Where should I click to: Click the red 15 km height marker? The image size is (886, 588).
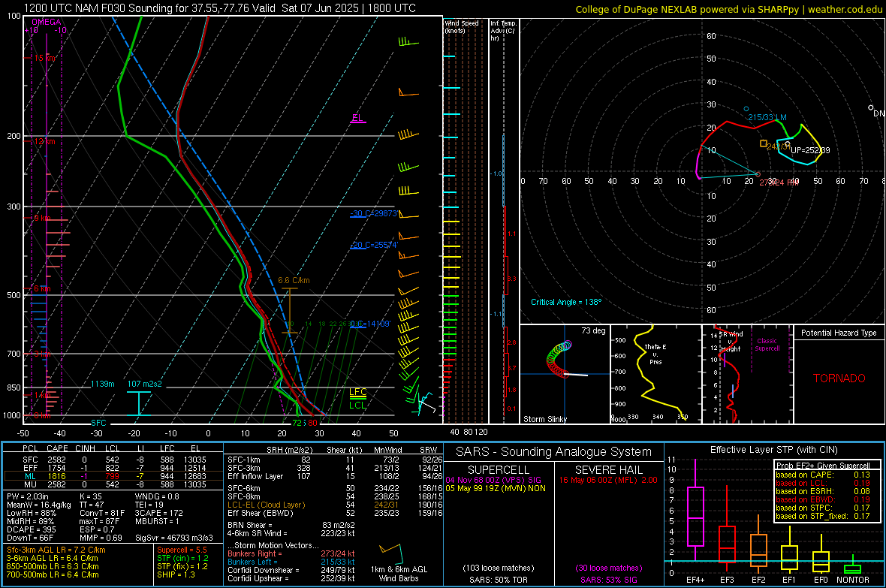coord(45,59)
